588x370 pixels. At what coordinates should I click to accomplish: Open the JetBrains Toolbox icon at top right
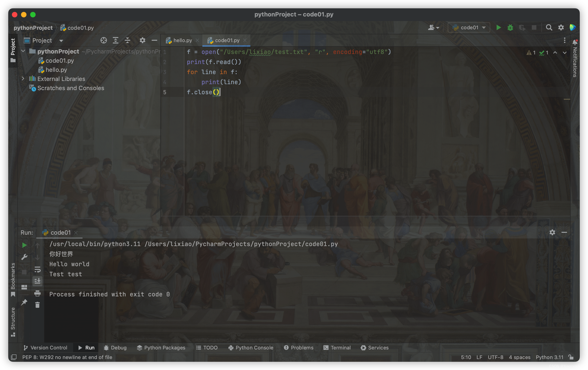(573, 28)
